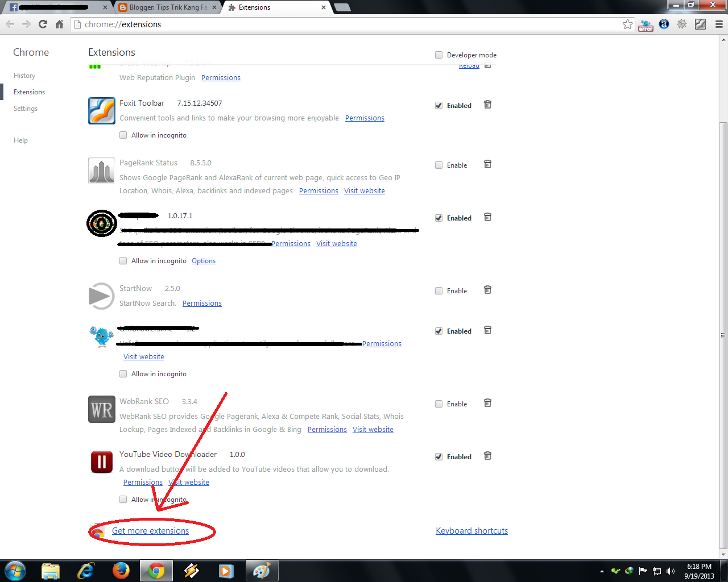
Task: Delete WebRank SEO via trash icon
Action: pos(487,403)
